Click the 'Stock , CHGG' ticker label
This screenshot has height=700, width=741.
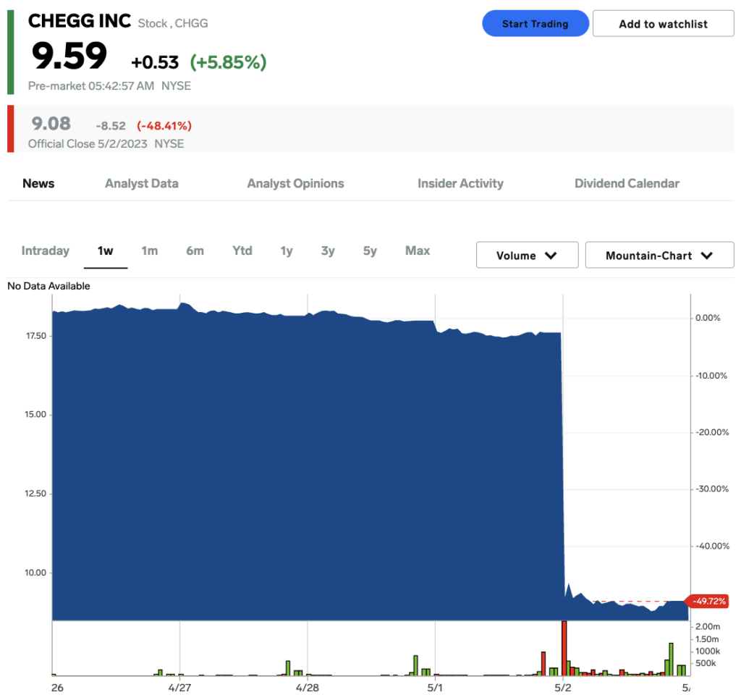[172, 23]
